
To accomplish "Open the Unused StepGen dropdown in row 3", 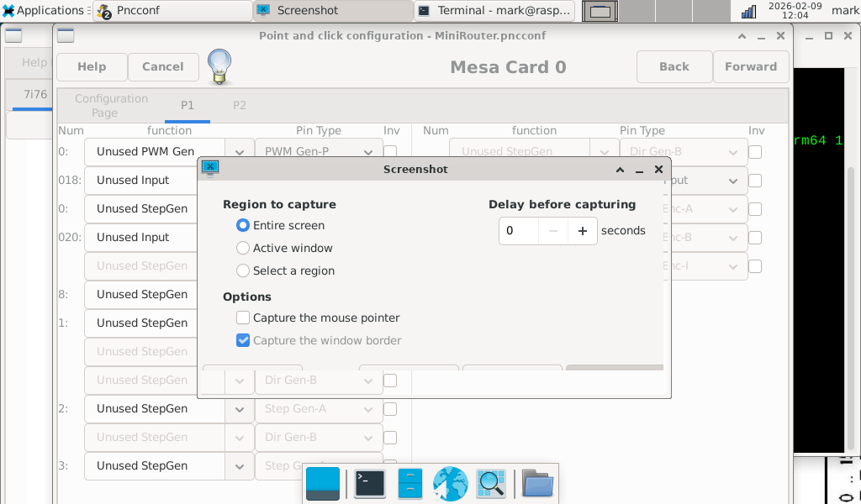I will click(240, 466).
